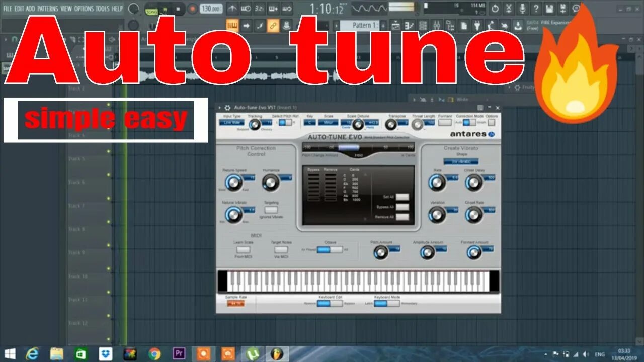Adjust the Humanize knob
644x362 pixels.
pos(271,183)
